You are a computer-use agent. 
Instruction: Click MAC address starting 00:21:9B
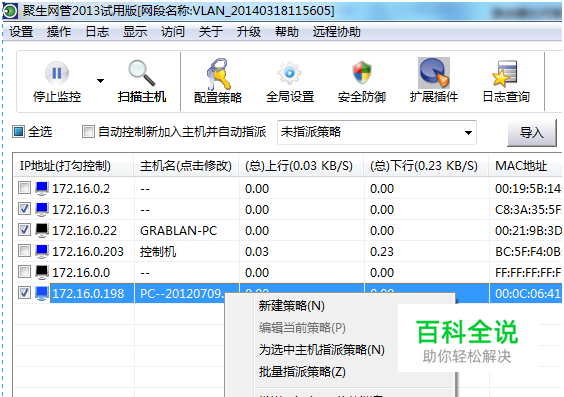[x=528, y=231]
